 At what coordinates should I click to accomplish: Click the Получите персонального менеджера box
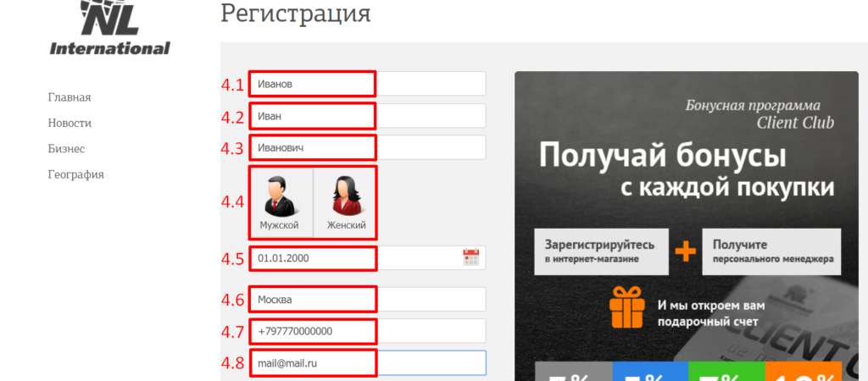771,251
